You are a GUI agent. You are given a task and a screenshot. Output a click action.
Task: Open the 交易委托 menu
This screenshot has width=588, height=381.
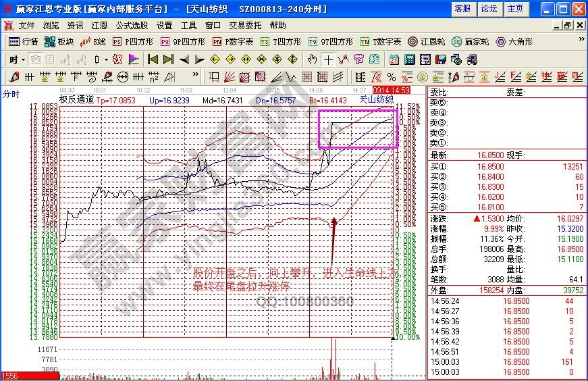pyautogui.click(x=246, y=26)
